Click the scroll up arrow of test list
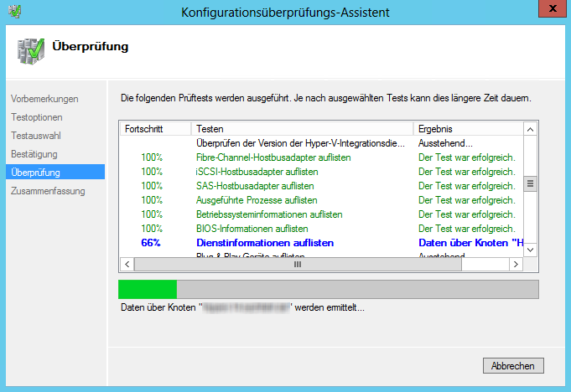Image resolution: width=571 pixels, height=392 pixels. pyautogui.click(x=530, y=130)
